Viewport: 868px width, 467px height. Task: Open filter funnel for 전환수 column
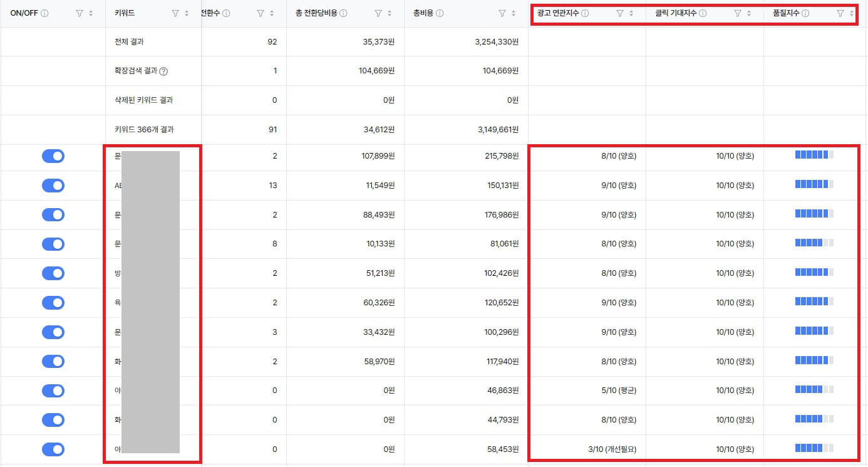(x=261, y=13)
